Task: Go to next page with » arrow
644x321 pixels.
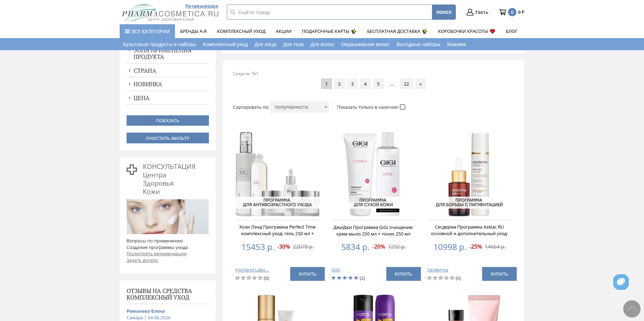Action: coord(420,84)
